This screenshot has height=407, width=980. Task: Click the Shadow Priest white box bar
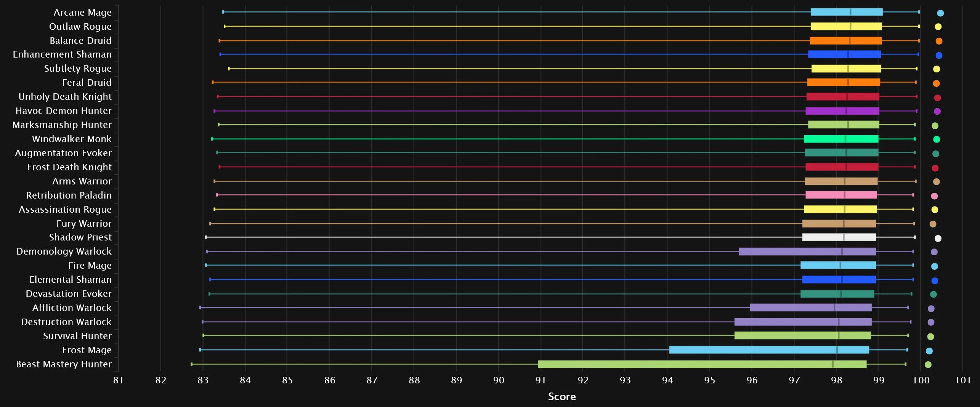pos(839,237)
